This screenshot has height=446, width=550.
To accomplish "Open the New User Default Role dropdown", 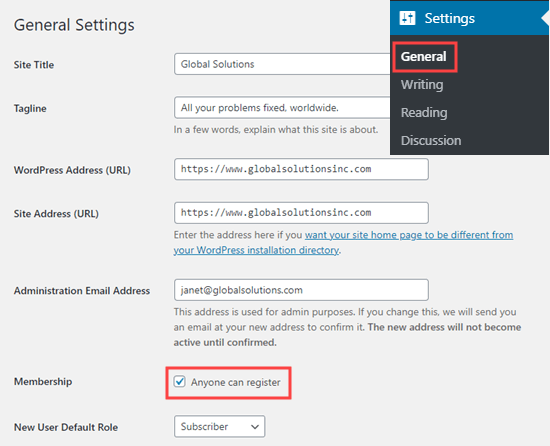I will tap(220, 426).
